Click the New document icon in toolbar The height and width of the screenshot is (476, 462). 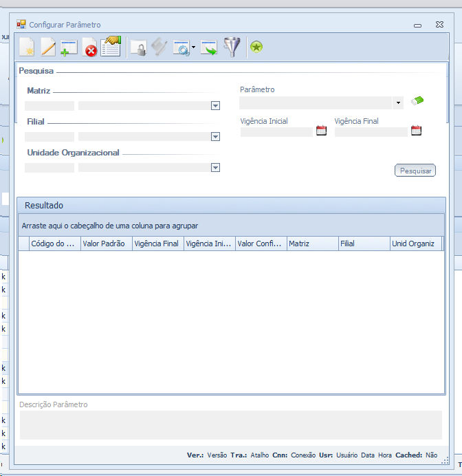point(26,47)
